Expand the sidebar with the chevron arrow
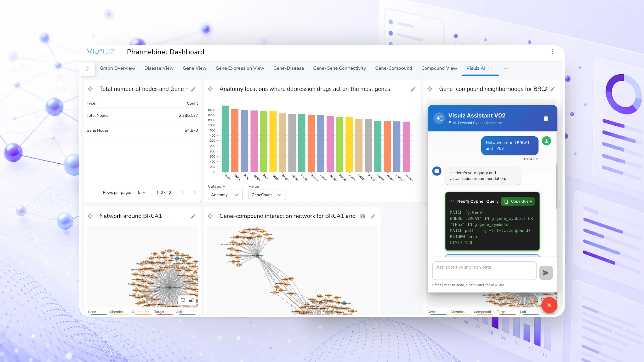The height and width of the screenshot is (362, 644). 87,69
